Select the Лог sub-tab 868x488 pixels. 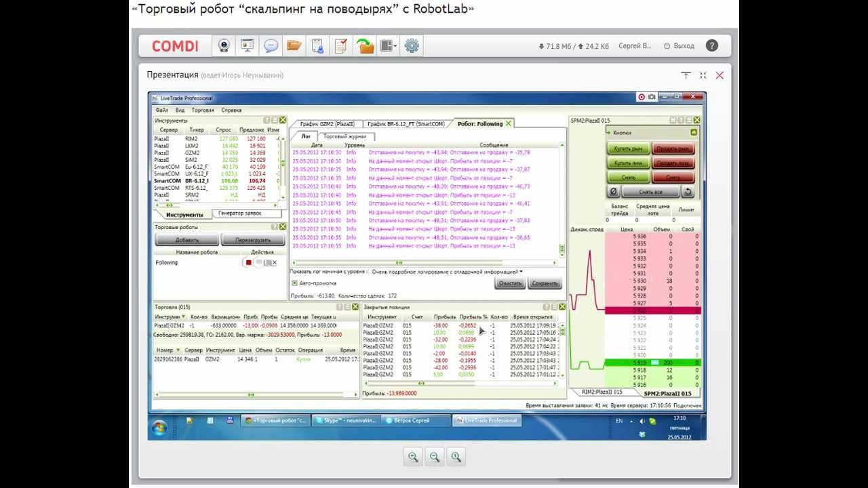(306, 136)
